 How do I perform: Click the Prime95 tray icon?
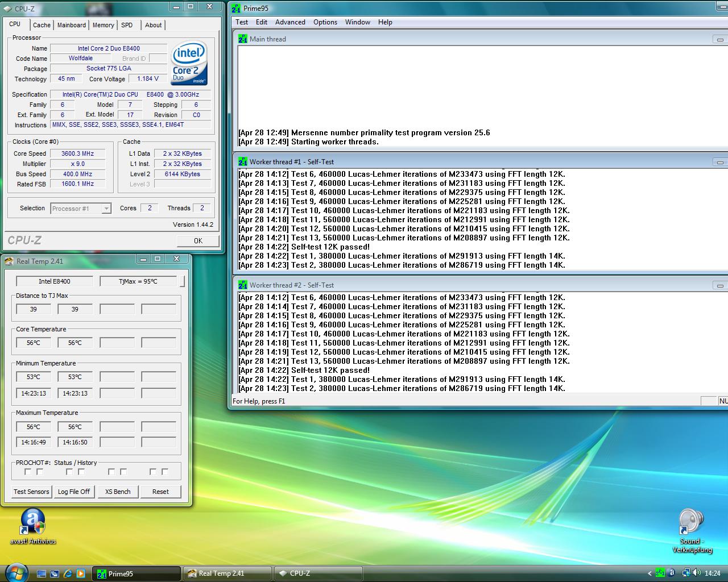660,573
